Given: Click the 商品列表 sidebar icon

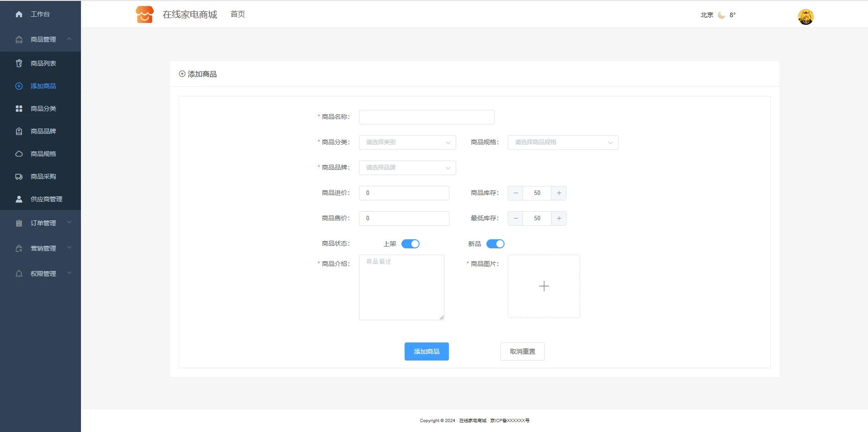Looking at the screenshot, I should (19, 63).
